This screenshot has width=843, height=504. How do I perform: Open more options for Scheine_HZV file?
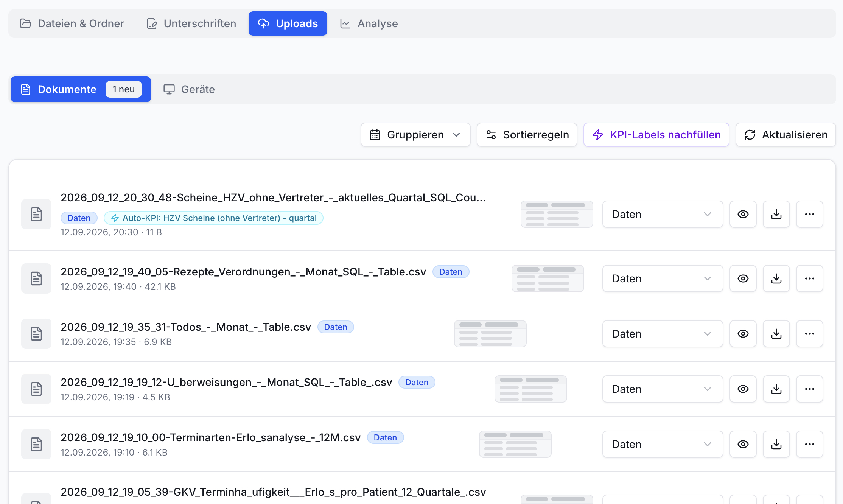click(x=809, y=214)
